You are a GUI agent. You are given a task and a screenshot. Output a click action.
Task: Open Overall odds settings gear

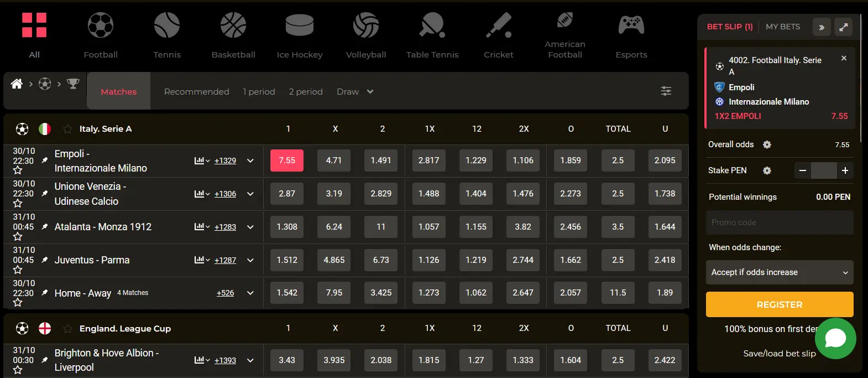[767, 144]
